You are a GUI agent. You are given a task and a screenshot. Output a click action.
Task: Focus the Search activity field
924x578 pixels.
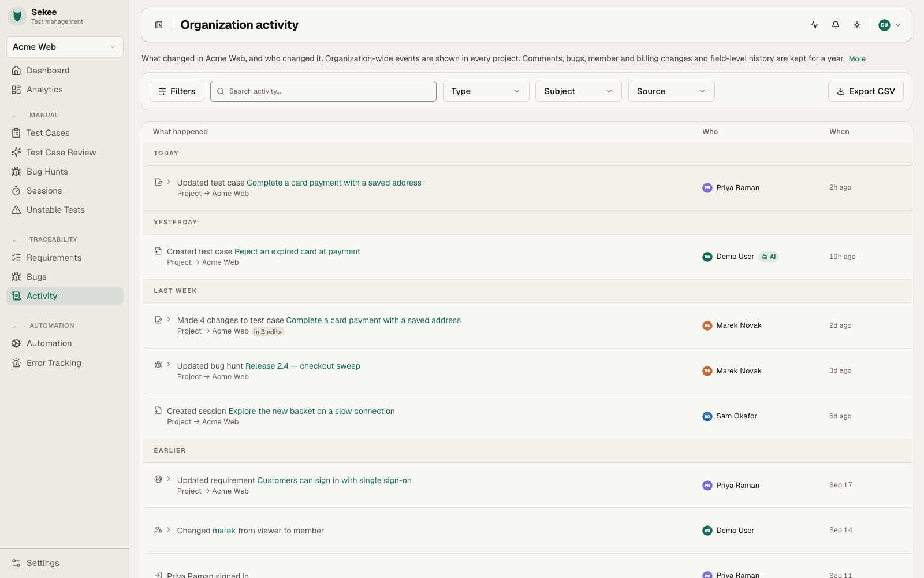[x=323, y=91]
